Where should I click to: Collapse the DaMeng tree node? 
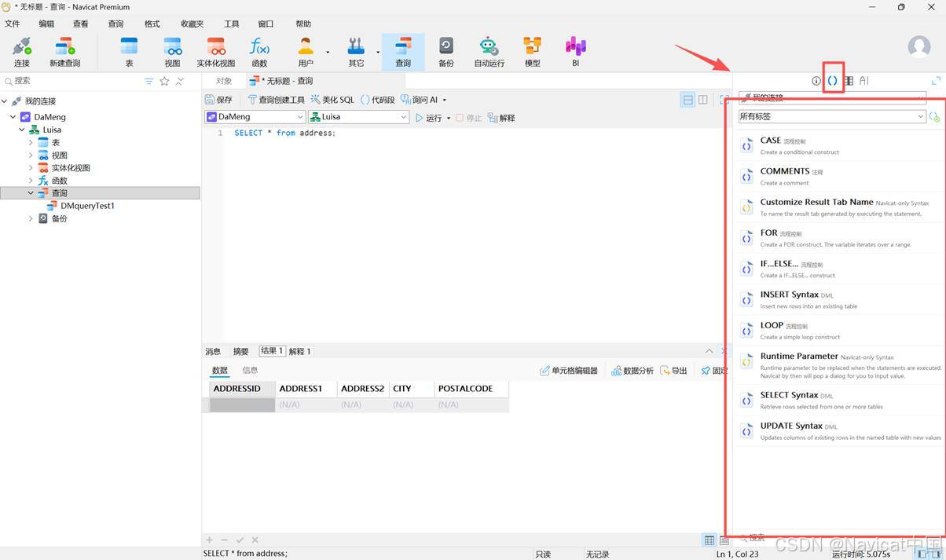click(13, 117)
